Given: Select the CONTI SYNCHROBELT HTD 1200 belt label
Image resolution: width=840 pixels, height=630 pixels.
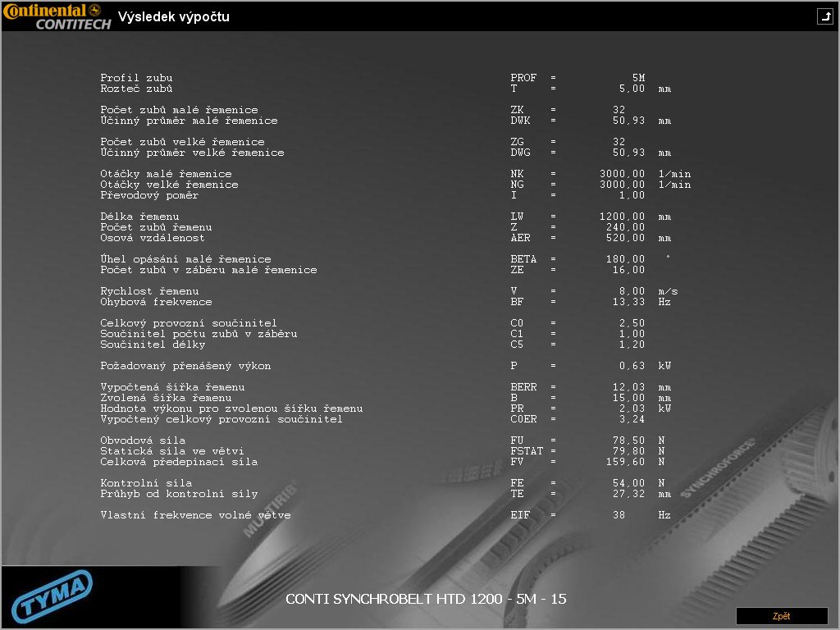Looking at the screenshot, I should click(426, 599).
